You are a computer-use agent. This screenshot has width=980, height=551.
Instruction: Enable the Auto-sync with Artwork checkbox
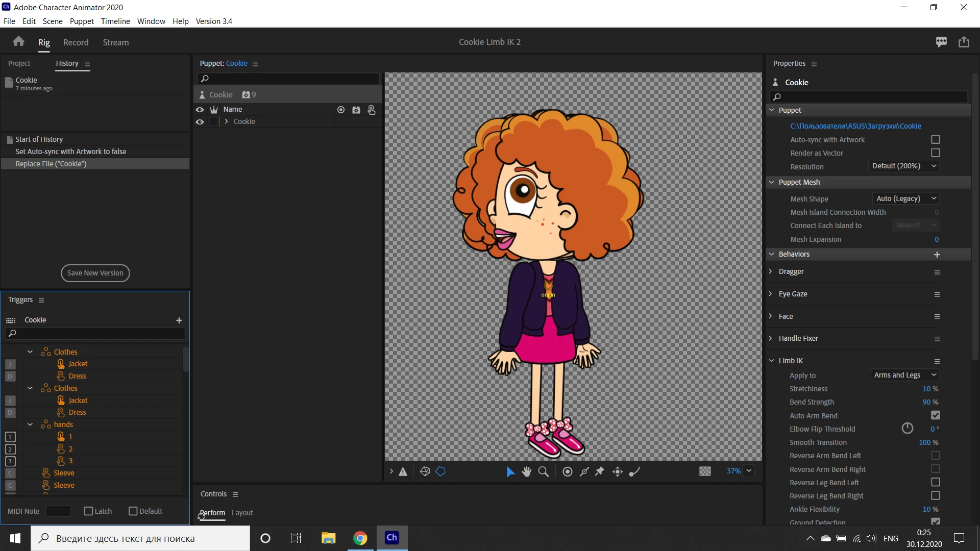pos(935,139)
